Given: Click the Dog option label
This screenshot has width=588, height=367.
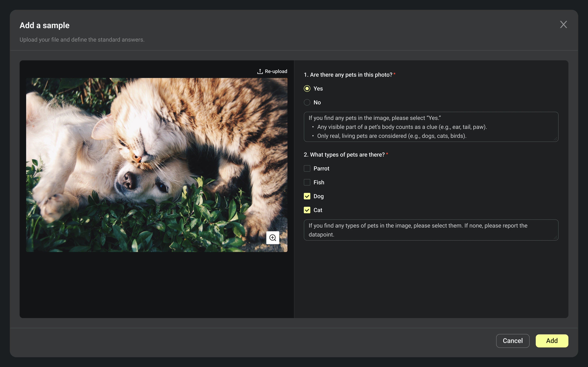Looking at the screenshot, I should 318,196.
